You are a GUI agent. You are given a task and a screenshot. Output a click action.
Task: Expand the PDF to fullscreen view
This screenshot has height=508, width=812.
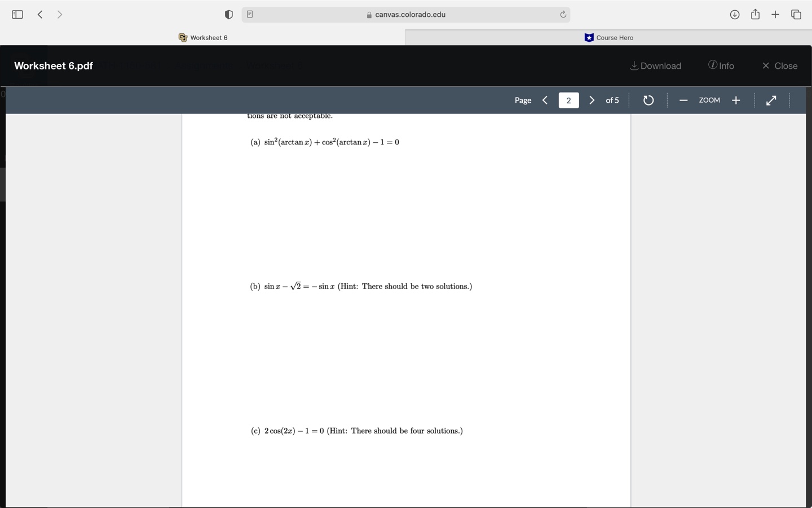tap(771, 100)
